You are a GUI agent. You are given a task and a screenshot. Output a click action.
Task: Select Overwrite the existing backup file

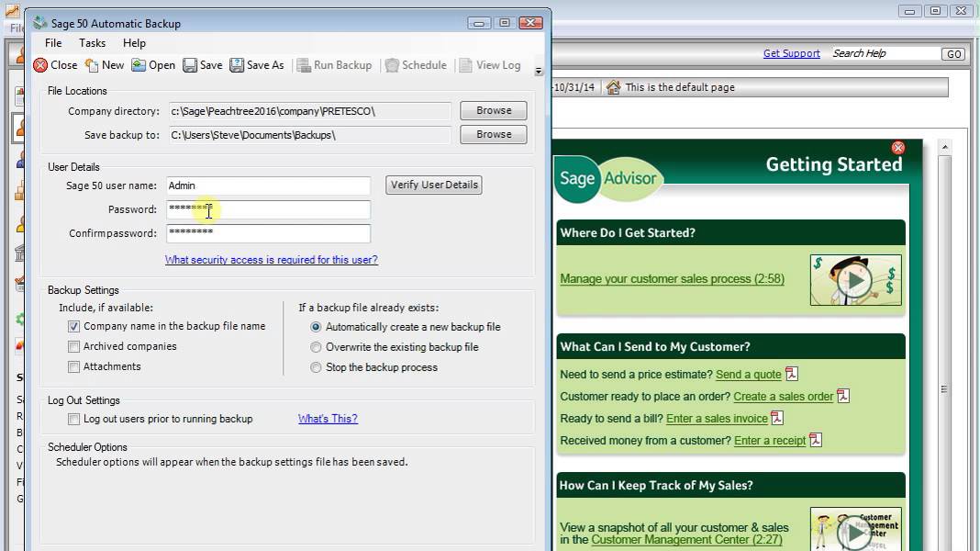[316, 347]
